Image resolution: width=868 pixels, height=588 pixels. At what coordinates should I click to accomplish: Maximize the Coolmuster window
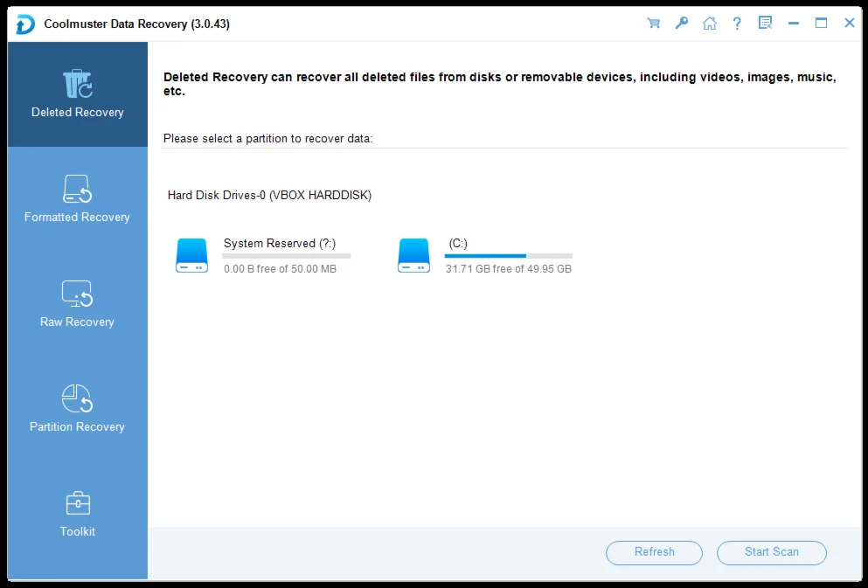click(x=821, y=24)
